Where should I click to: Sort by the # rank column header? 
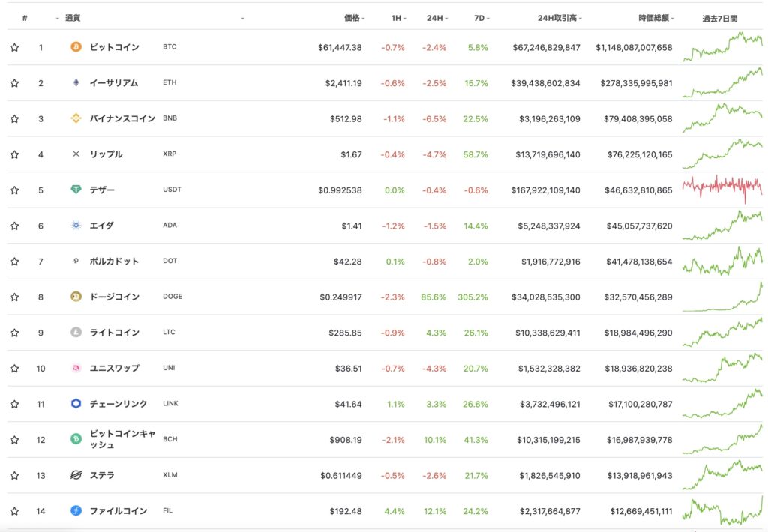25,18
